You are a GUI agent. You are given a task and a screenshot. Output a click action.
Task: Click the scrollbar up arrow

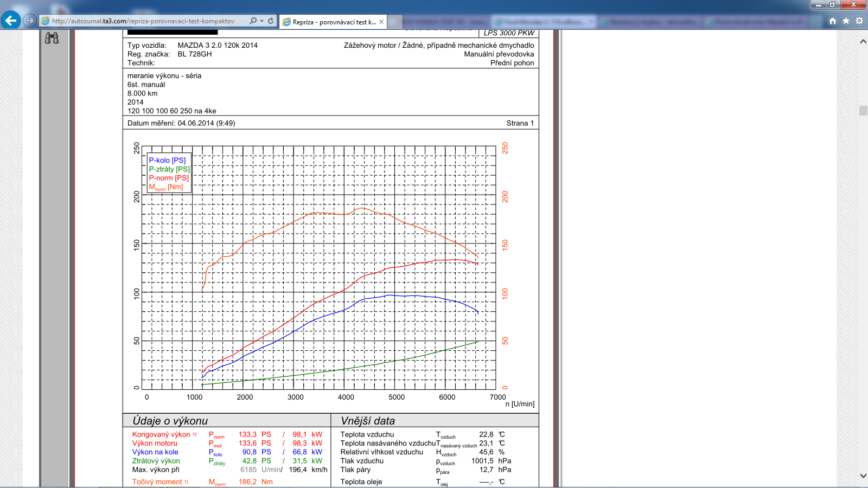(863, 41)
